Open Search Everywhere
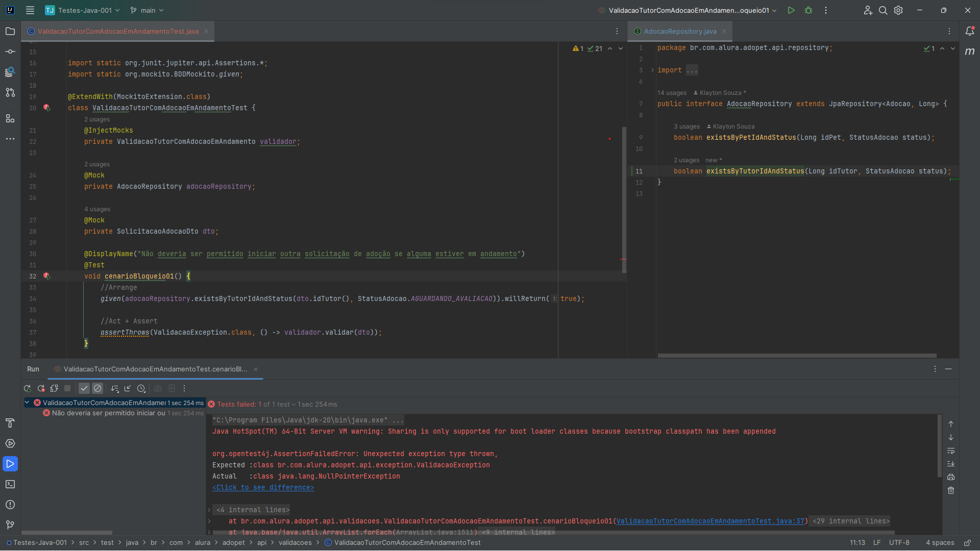 coord(883,10)
